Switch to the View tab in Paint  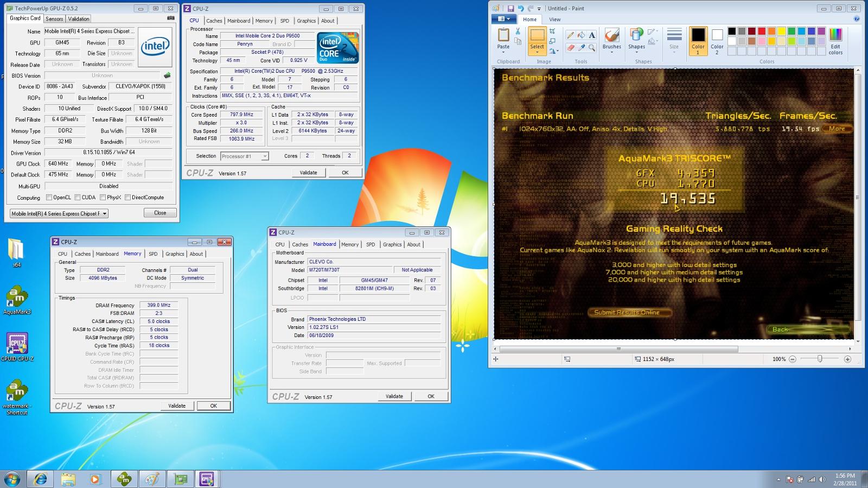555,20
